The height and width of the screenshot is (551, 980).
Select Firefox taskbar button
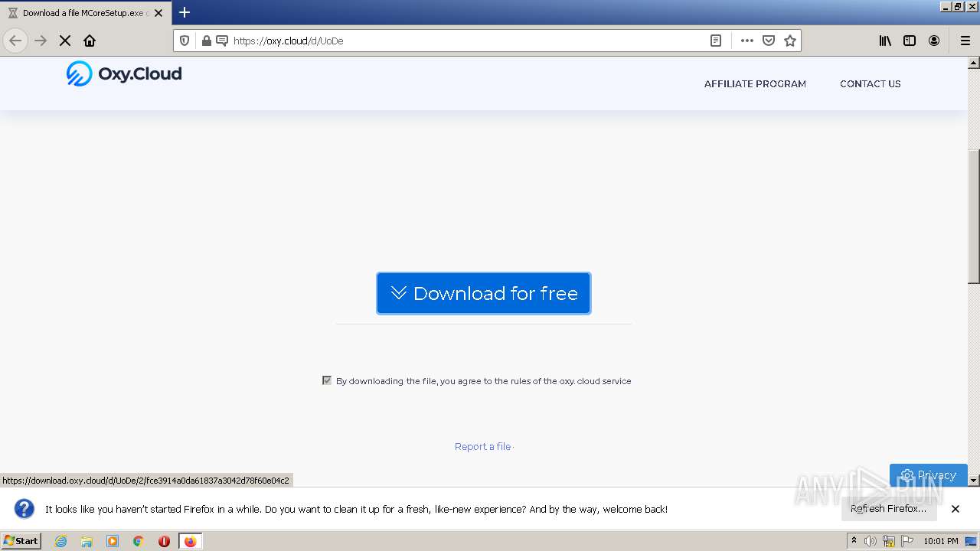point(190,541)
